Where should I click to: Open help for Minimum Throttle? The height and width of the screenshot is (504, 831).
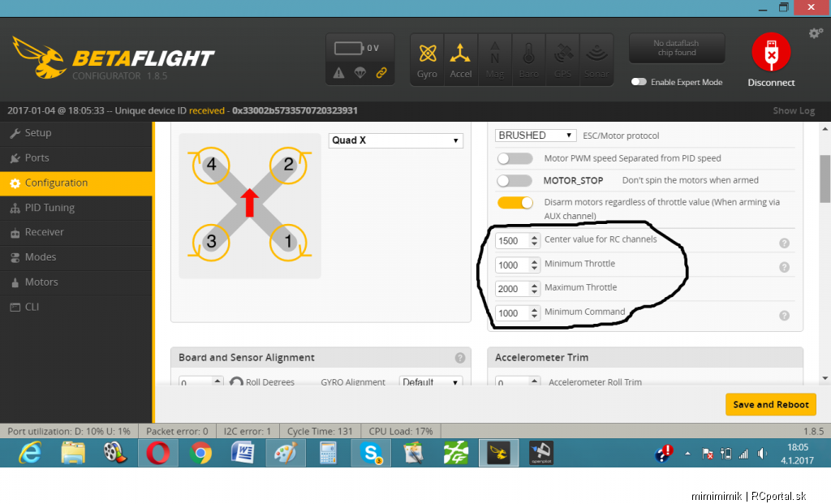coord(785,268)
